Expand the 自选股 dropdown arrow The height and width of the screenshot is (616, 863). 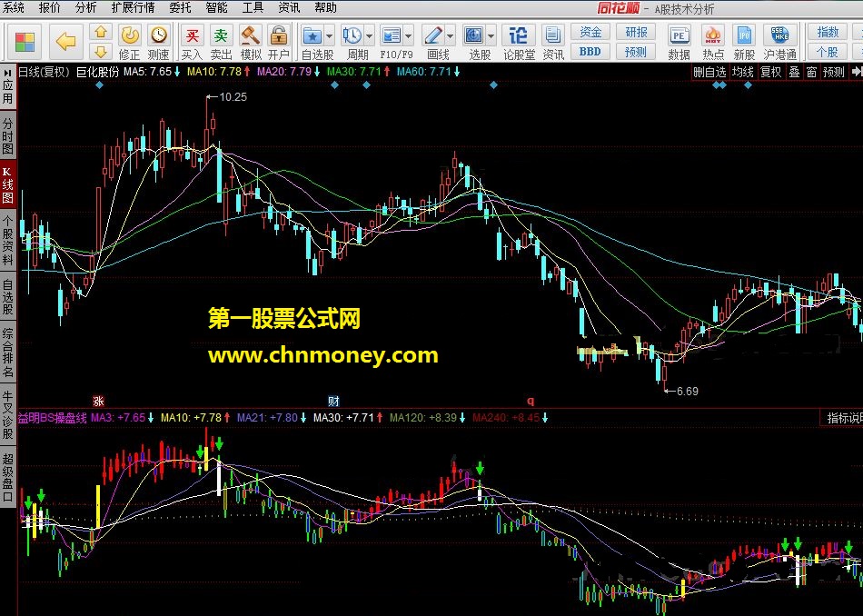(x=329, y=37)
